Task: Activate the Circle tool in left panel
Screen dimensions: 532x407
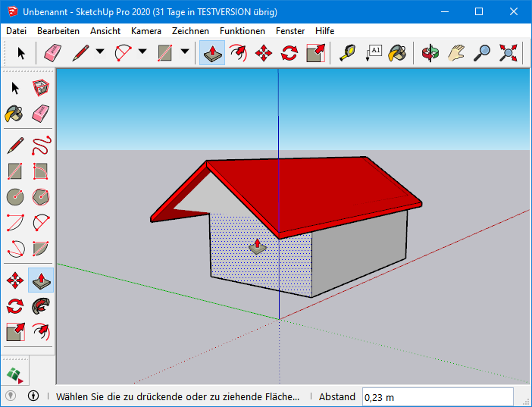Action: click(x=15, y=197)
